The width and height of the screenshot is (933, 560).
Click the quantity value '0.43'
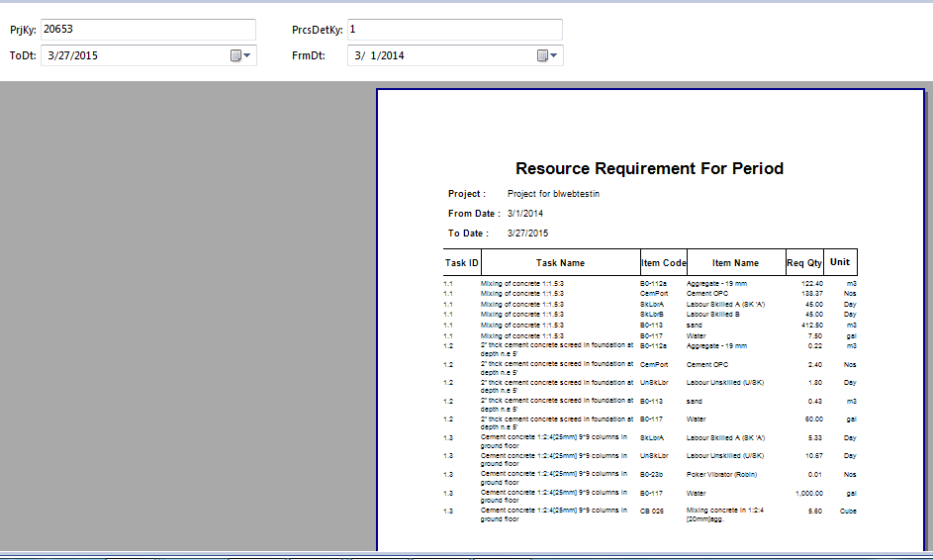[816, 401]
